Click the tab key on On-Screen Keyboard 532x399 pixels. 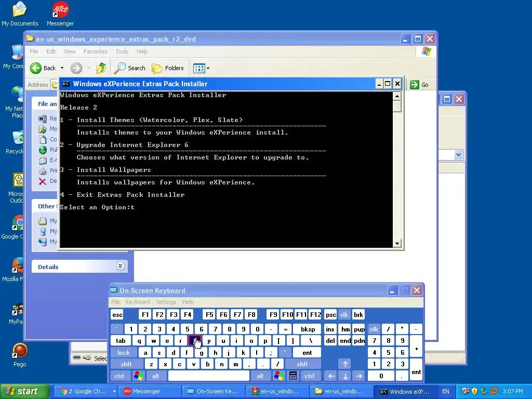click(121, 341)
